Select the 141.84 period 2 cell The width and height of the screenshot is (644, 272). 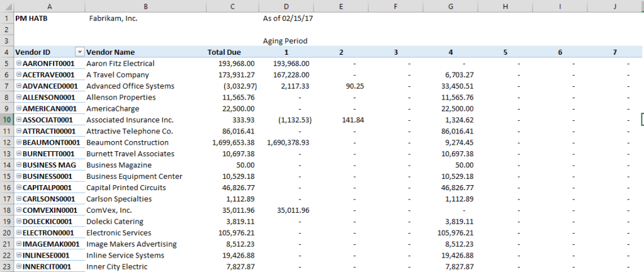click(x=341, y=120)
